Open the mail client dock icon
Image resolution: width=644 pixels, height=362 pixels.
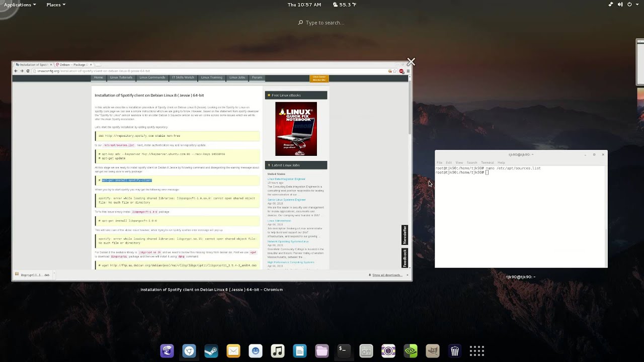point(233,351)
